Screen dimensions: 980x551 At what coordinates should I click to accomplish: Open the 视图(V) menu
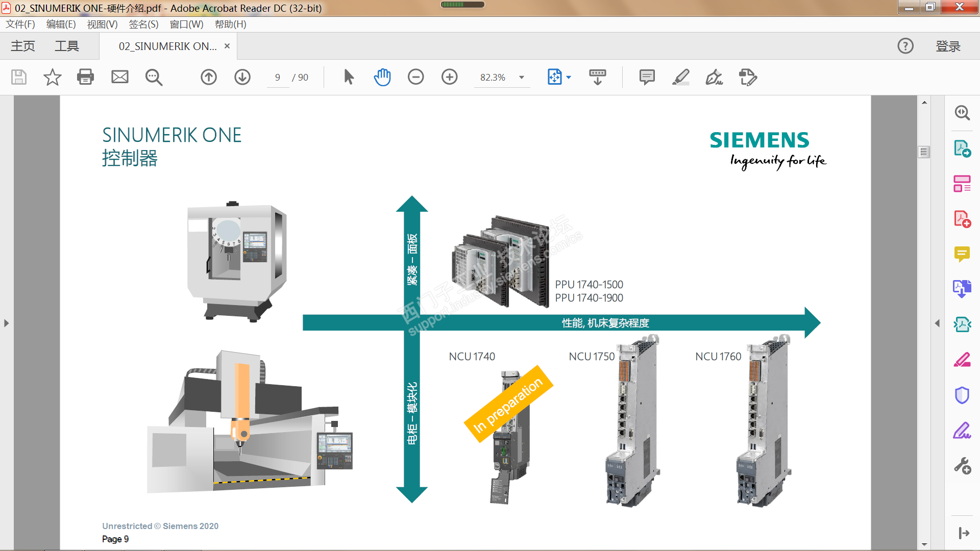tap(102, 24)
